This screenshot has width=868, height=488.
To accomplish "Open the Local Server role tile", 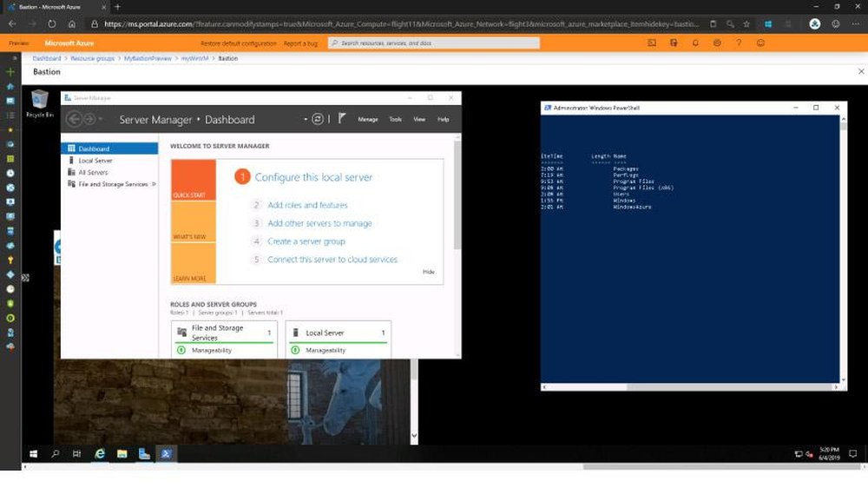I will (x=339, y=339).
